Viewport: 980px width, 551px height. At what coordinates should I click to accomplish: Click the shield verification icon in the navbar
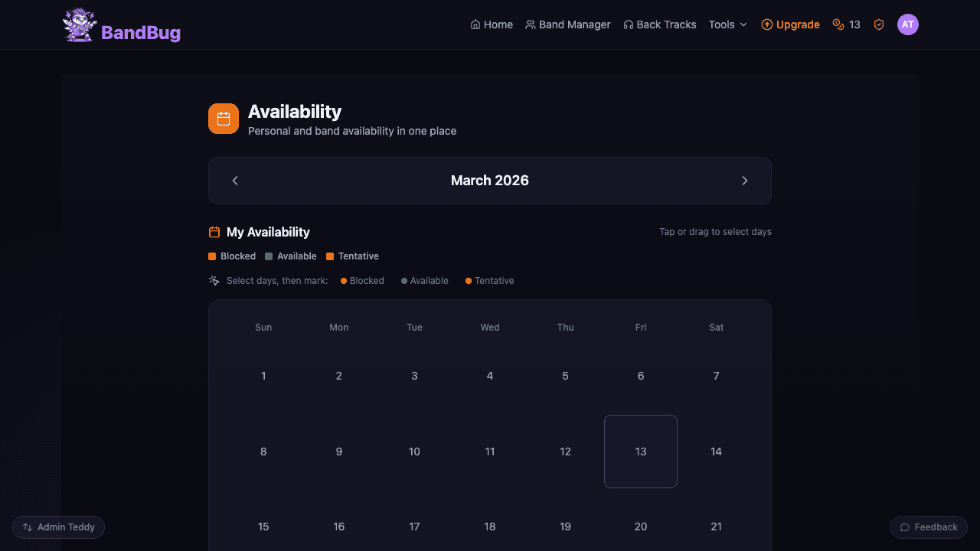878,24
